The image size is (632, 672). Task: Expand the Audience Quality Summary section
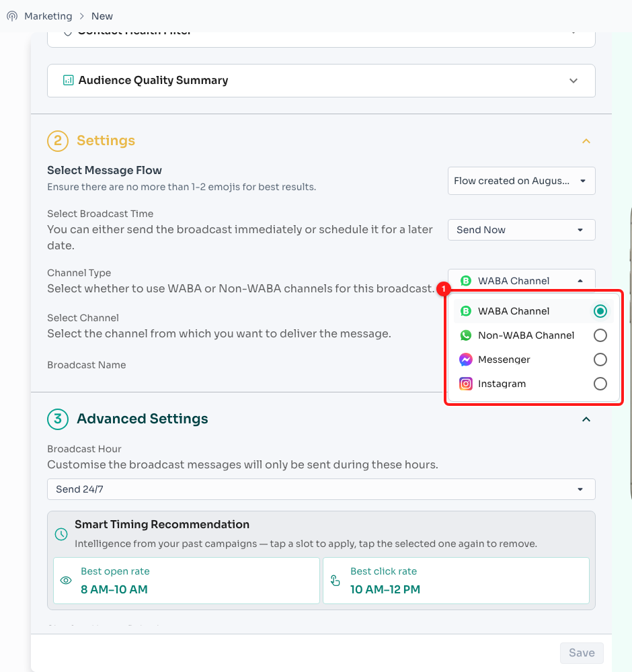coord(574,81)
